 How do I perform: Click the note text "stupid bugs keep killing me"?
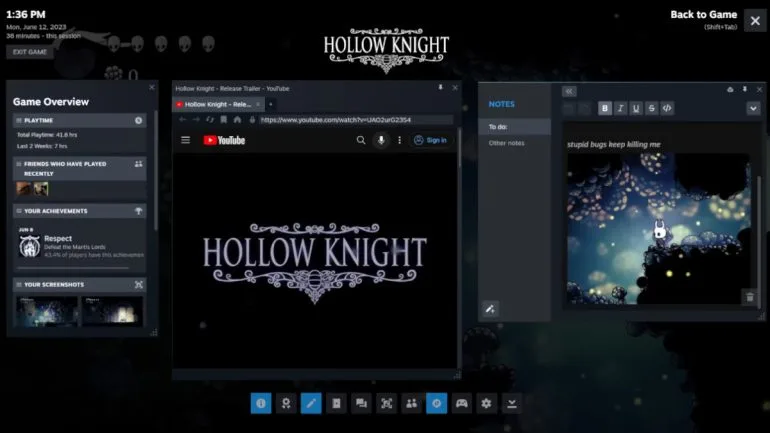[x=614, y=144]
